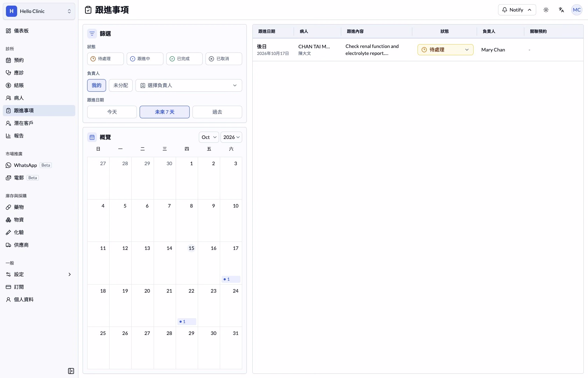The height and width of the screenshot is (378, 588).
Task: Open 電郵 email marketing page
Action: [39, 178]
